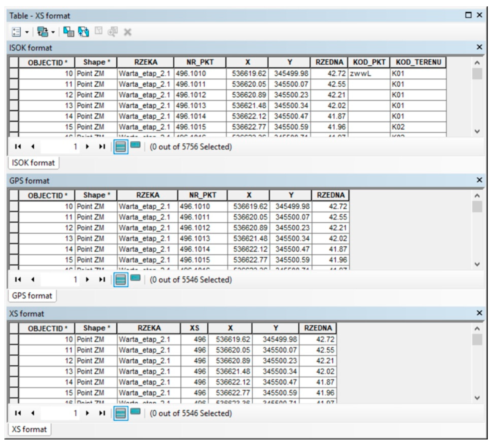This screenshot has height=448, width=495.
Task: Click KOD_TERENU column header in ISOK table
Action: (x=418, y=62)
